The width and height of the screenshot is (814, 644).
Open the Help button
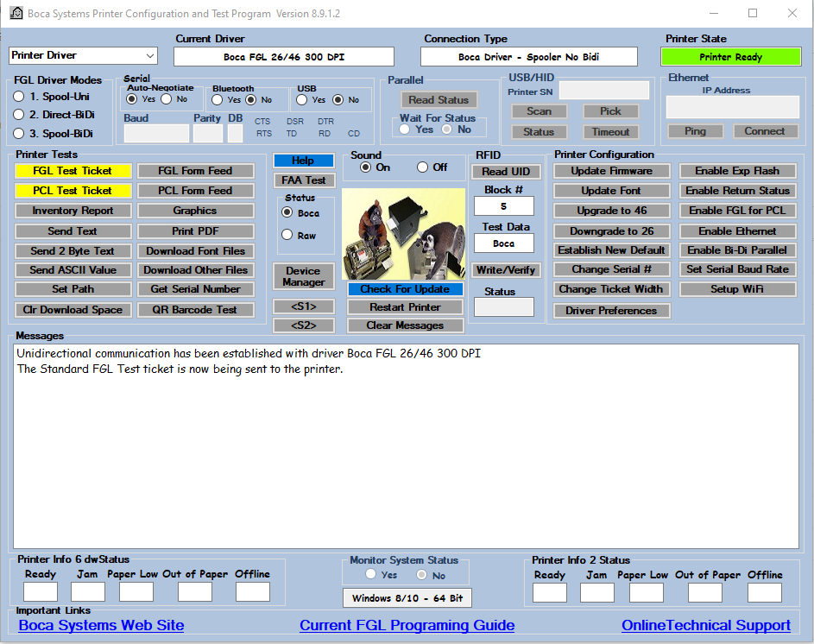pos(303,161)
